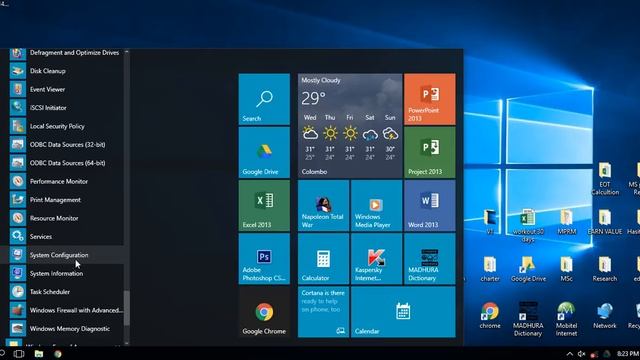Open Adobe Photoshop CS tile
This screenshot has height=360, width=640.
(264, 258)
